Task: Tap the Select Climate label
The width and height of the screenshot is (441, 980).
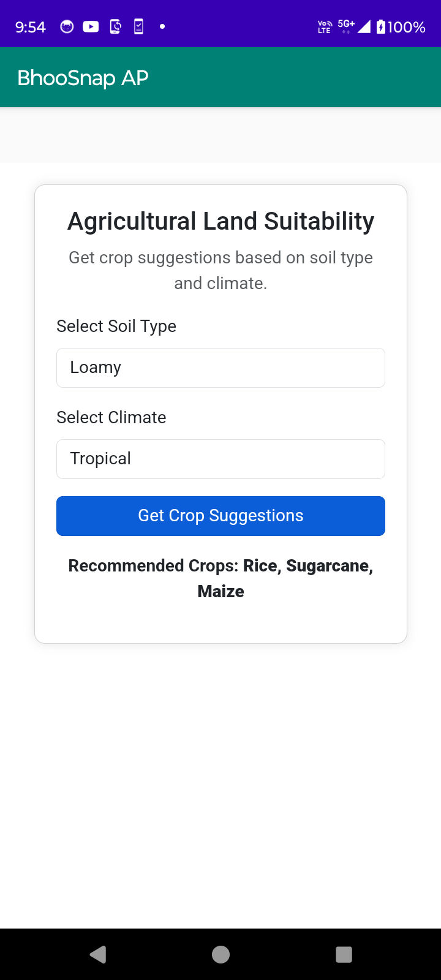Action: 111,418
